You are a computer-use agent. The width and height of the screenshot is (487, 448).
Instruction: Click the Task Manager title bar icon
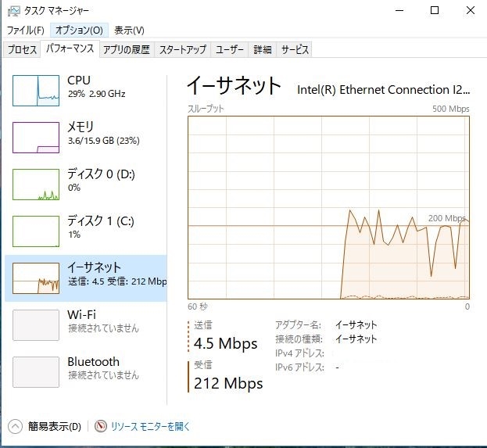pos(11,10)
